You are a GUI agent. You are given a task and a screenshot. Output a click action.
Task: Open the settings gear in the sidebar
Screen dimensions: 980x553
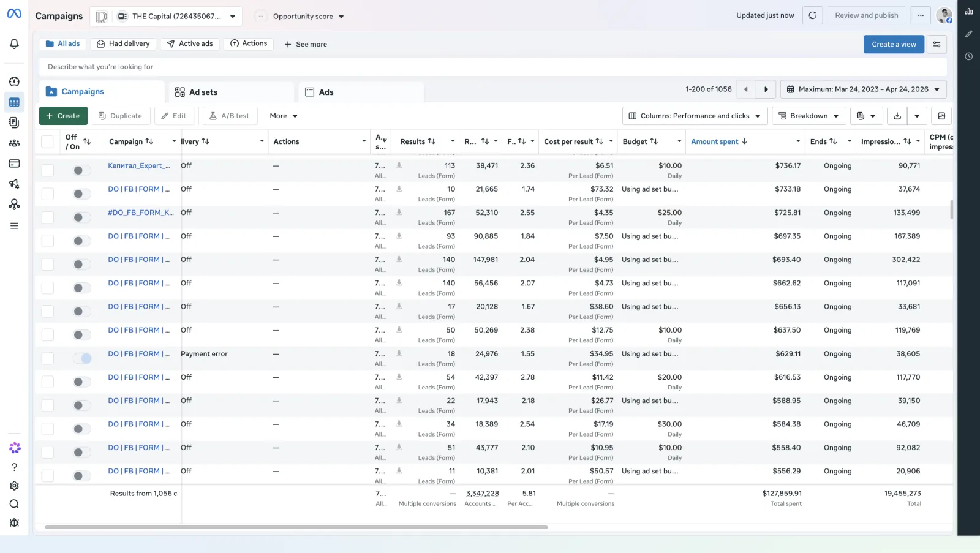point(14,486)
